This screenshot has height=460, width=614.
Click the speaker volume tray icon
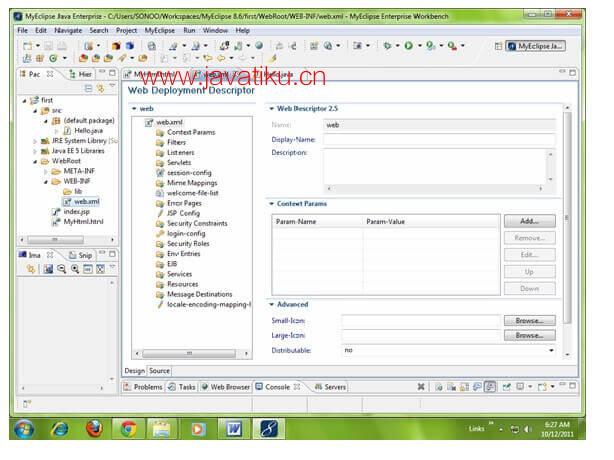coord(527,429)
